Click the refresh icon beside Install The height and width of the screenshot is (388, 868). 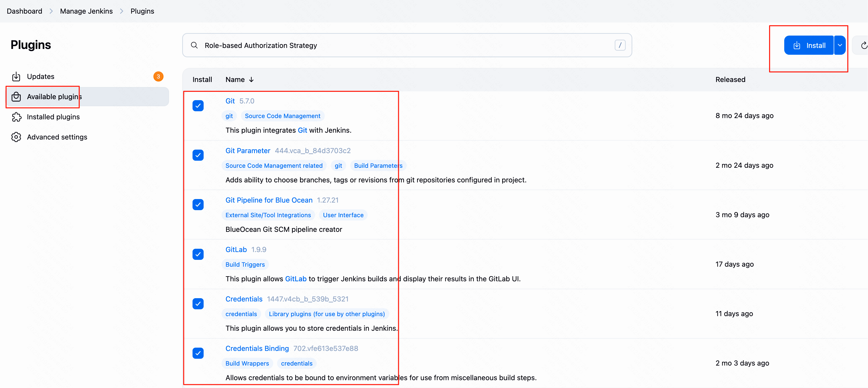tap(863, 45)
